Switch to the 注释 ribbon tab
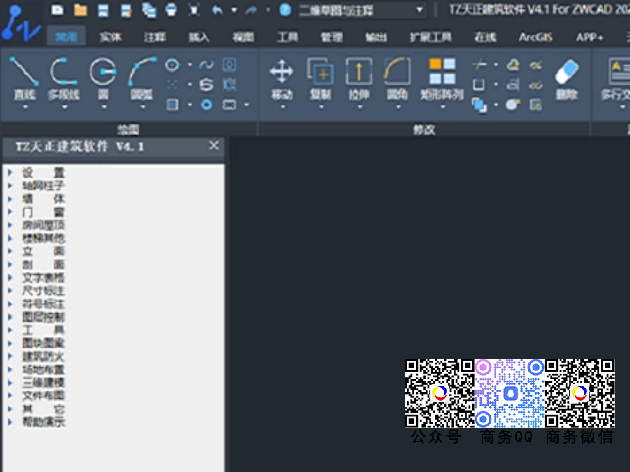 click(155, 37)
